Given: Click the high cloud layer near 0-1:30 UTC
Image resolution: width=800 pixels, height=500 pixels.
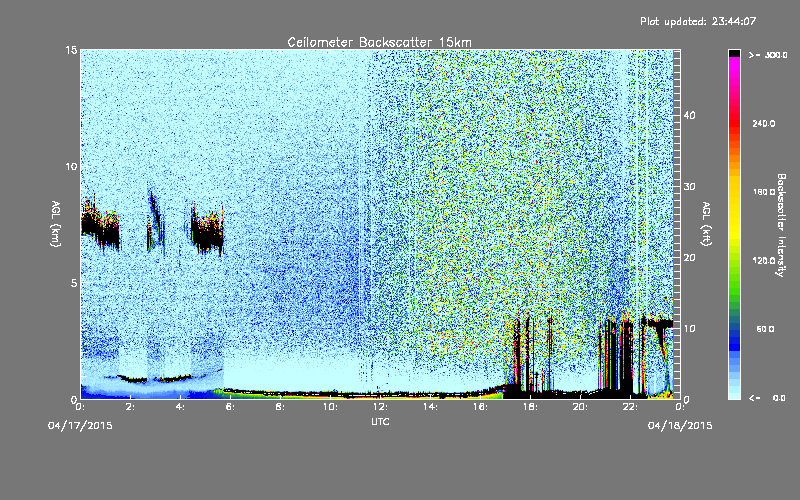Looking at the screenshot, I should coord(101,226).
